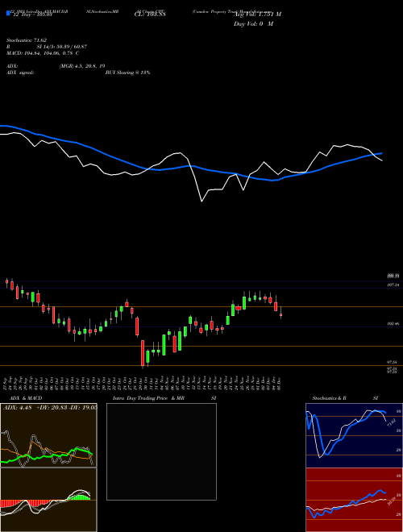Click the 'Stochastics: 71.62' reading
403x532 pixels.
[27, 40]
